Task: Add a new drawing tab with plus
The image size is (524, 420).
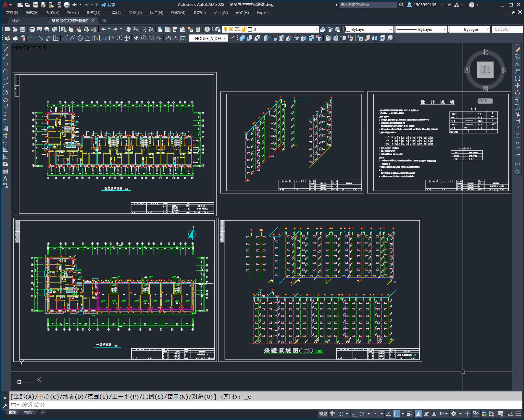Action: tap(104, 20)
